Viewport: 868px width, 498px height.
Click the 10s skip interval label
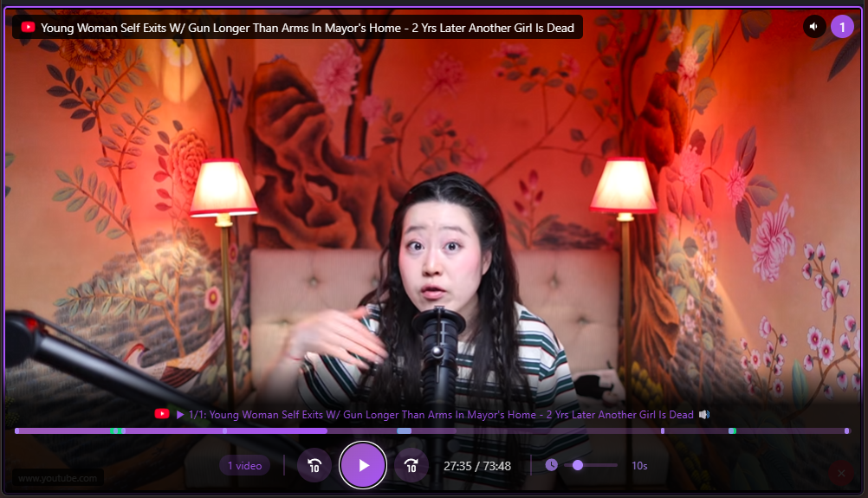639,465
